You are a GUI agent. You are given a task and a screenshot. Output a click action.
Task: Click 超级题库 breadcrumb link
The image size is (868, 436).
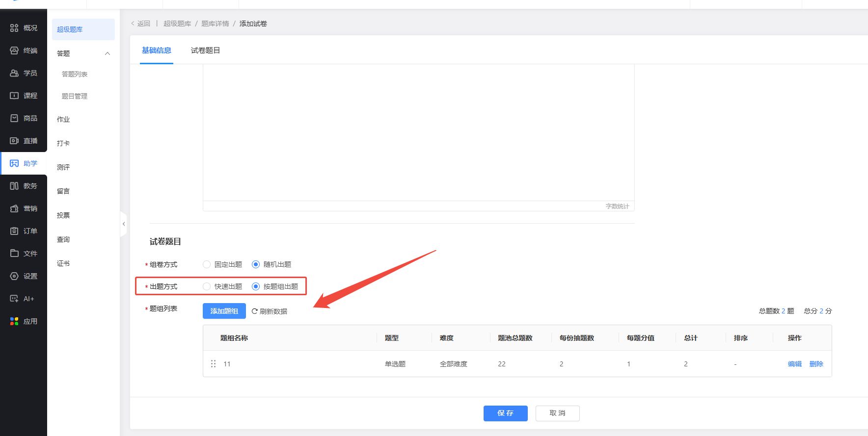click(177, 24)
